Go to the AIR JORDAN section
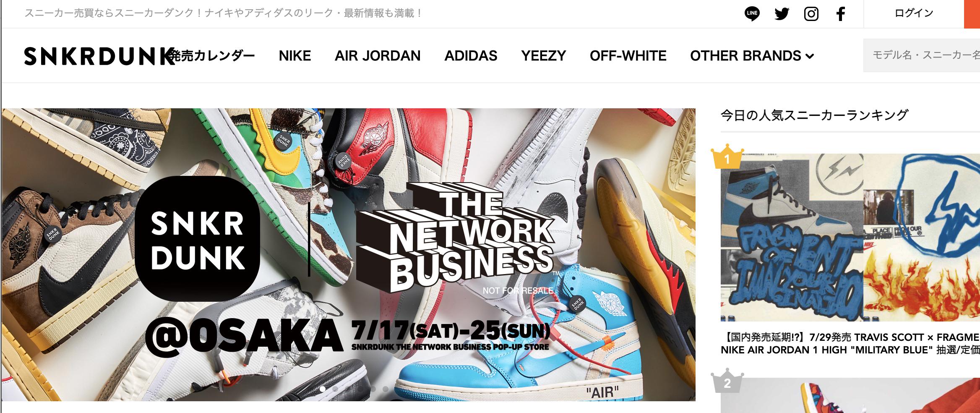This screenshot has width=980, height=413. tap(378, 56)
